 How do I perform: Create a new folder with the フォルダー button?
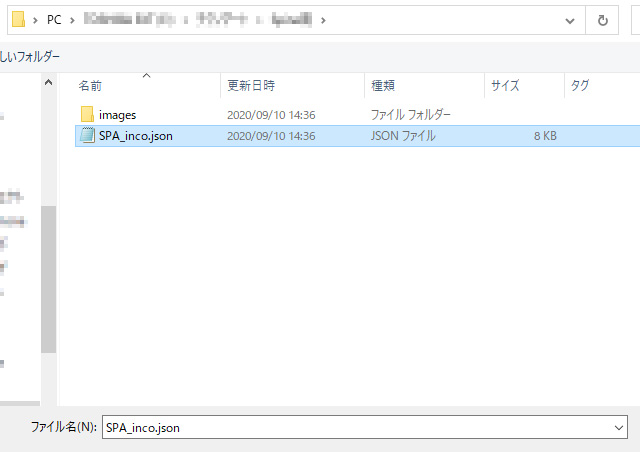30,57
